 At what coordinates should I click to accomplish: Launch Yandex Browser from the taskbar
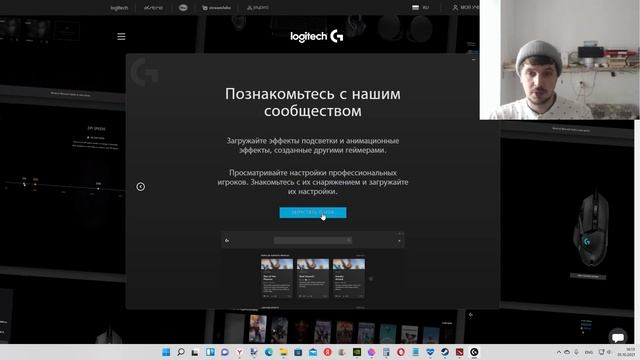[x=240, y=352]
